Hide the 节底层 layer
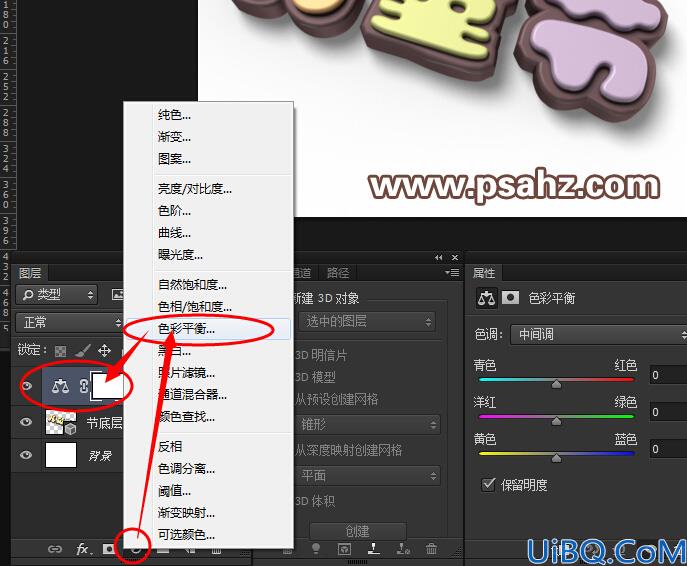Image resolution: width=687 pixels, height=566 pixels. [x=26, y=422]
